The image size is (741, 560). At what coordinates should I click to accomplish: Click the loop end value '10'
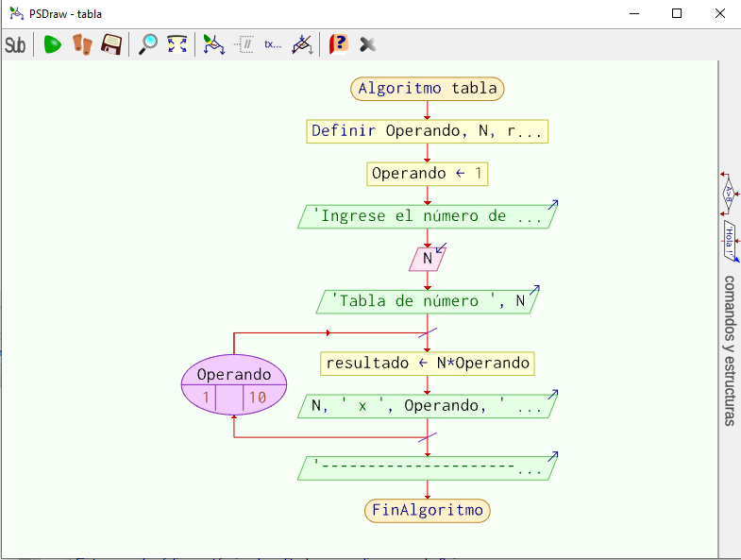258,398
